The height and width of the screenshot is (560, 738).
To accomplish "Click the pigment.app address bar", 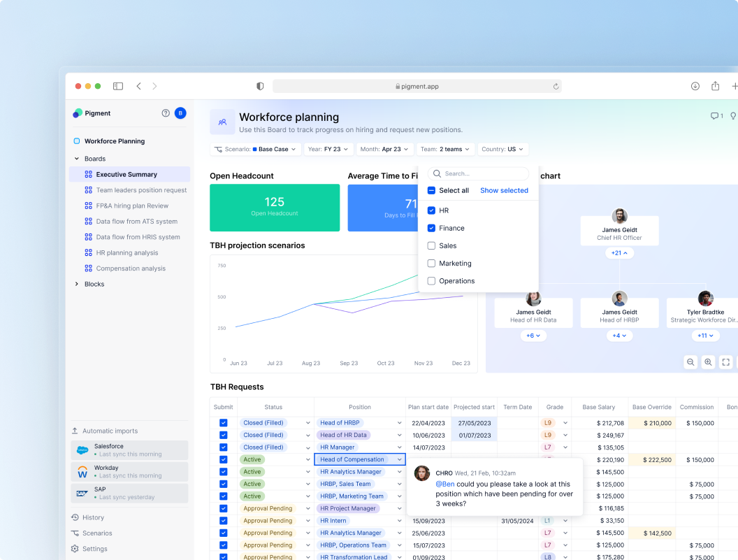I will click(x=417, y=86).
